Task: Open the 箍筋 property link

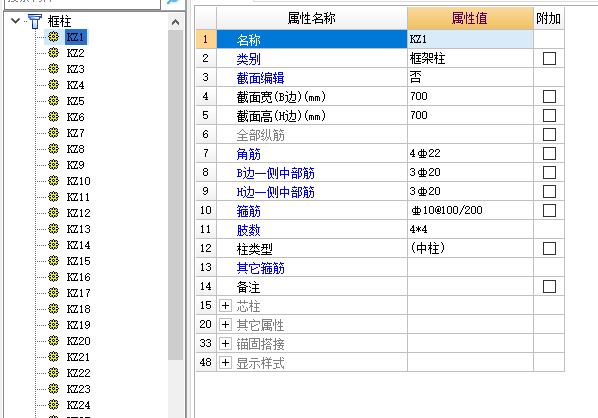Action: (x=248, y=211)
